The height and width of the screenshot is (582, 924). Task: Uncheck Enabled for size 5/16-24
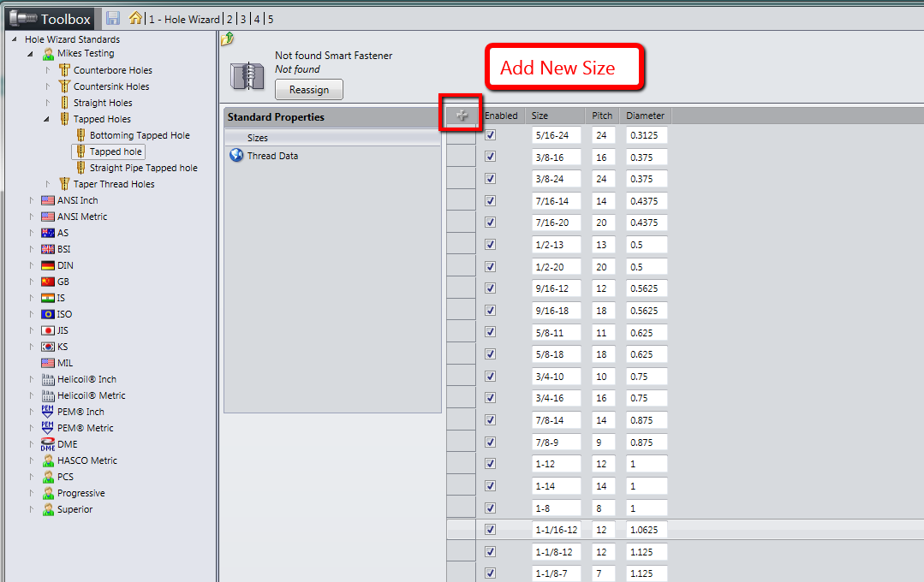pyautogui.click(x=491, y=135)
